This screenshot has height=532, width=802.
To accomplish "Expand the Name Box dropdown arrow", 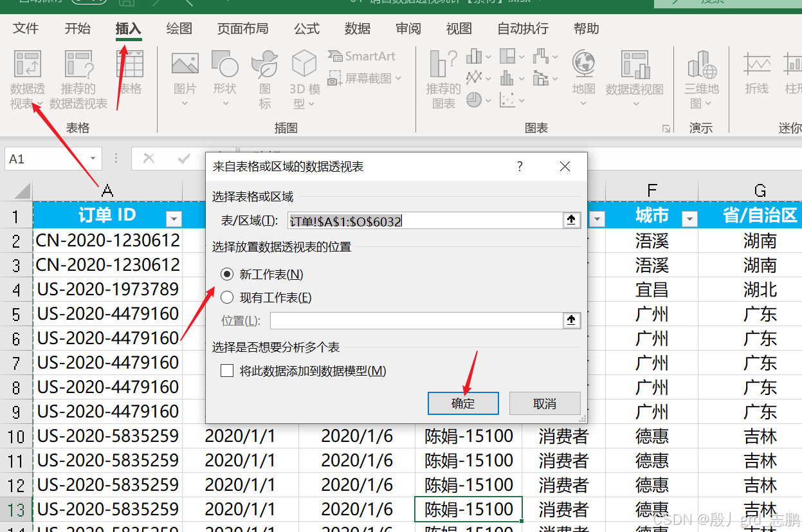I will click(x=94, y=158).
